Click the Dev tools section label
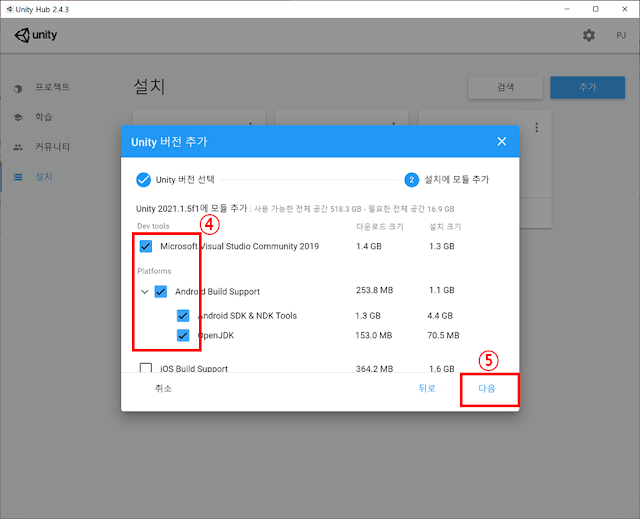The width and height of the screenshot is (640, 519). 153,226
